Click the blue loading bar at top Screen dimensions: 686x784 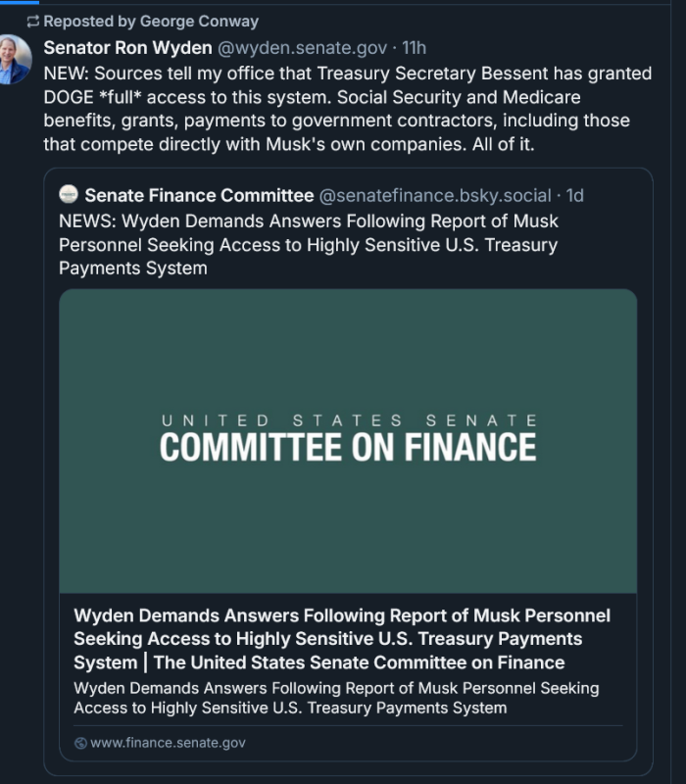(x=20, y=2)
